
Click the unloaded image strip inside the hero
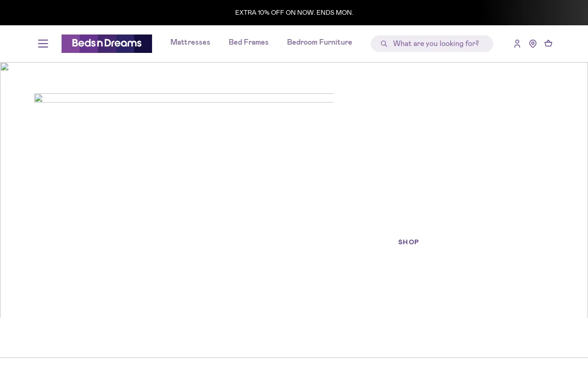(x=184, y=98)
